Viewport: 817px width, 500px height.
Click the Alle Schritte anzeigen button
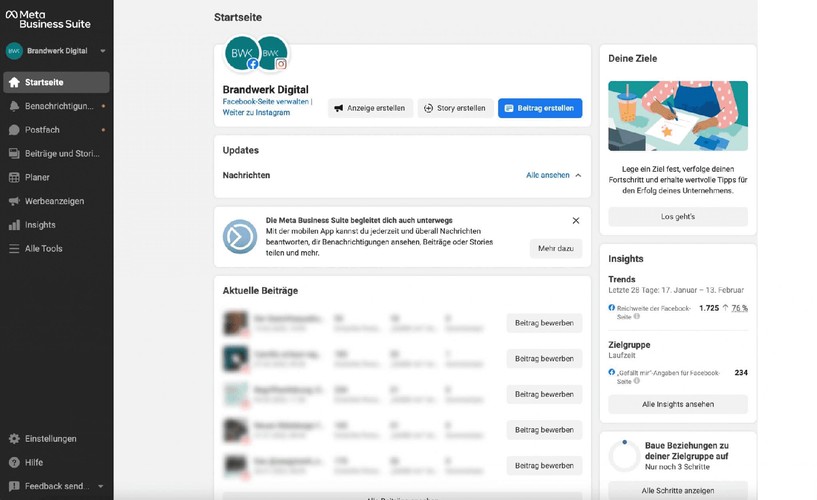click(678, 491)
